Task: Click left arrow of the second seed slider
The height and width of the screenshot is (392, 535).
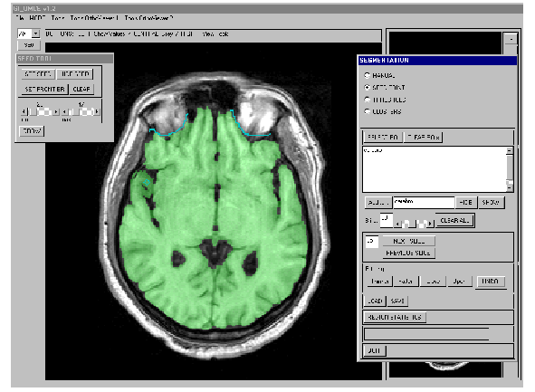Action: pyautogui.click(x=64, y=111)
